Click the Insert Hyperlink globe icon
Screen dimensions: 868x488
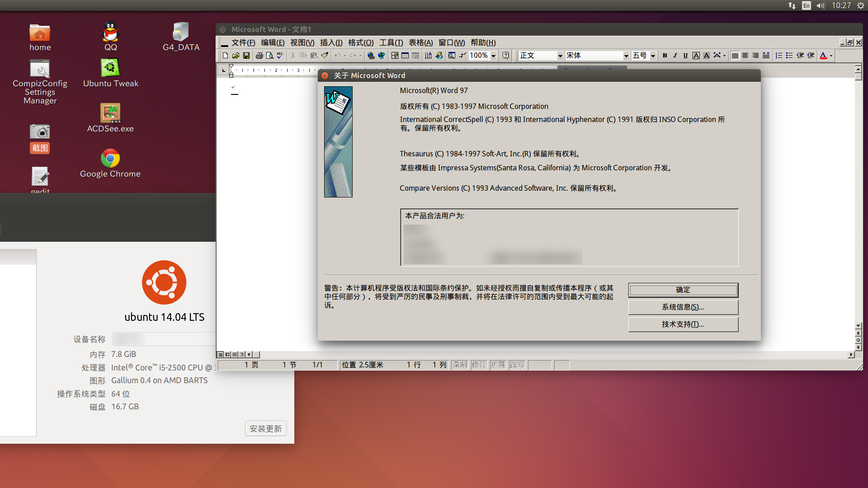tap(371, 56)
